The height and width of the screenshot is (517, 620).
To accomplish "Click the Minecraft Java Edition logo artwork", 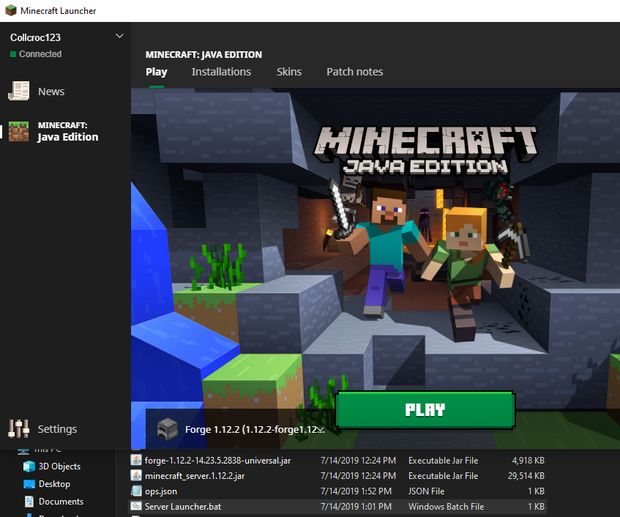I will point(425,150).
